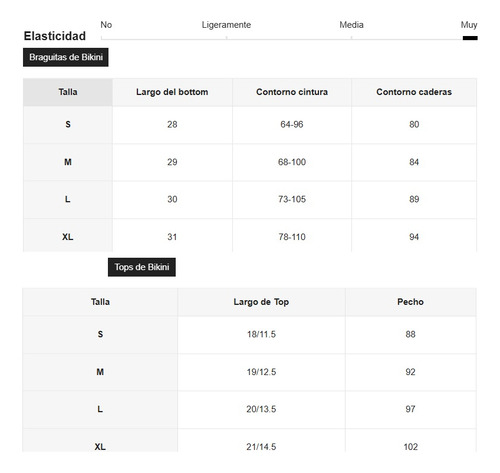Click the Contorno cintura column header
Viewport: 500px width, 473px height.
click(x=292, y=92)
